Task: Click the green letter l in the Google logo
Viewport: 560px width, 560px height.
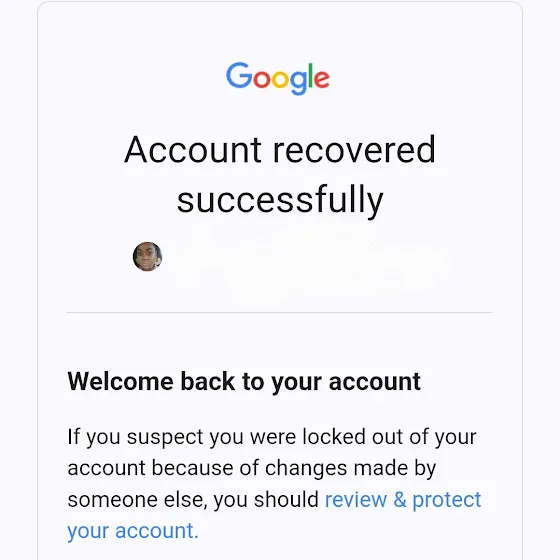Action: [x=310, y=75]
